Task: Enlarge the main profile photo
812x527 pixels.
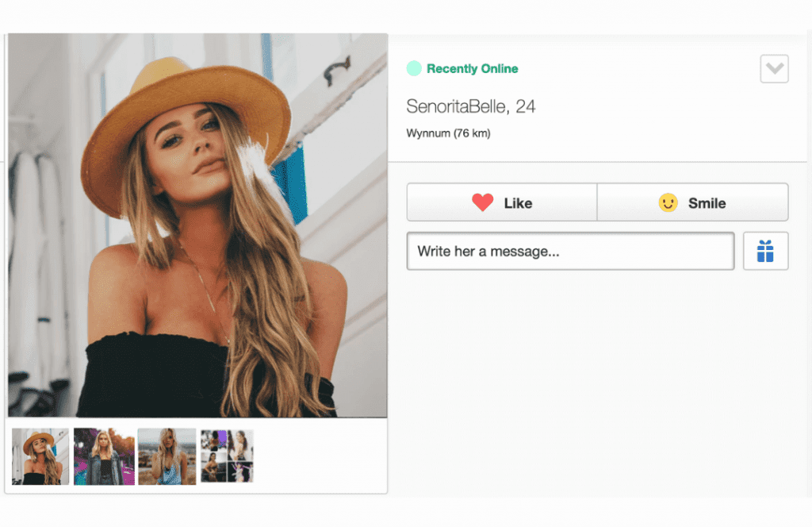Action: (197, 225)
